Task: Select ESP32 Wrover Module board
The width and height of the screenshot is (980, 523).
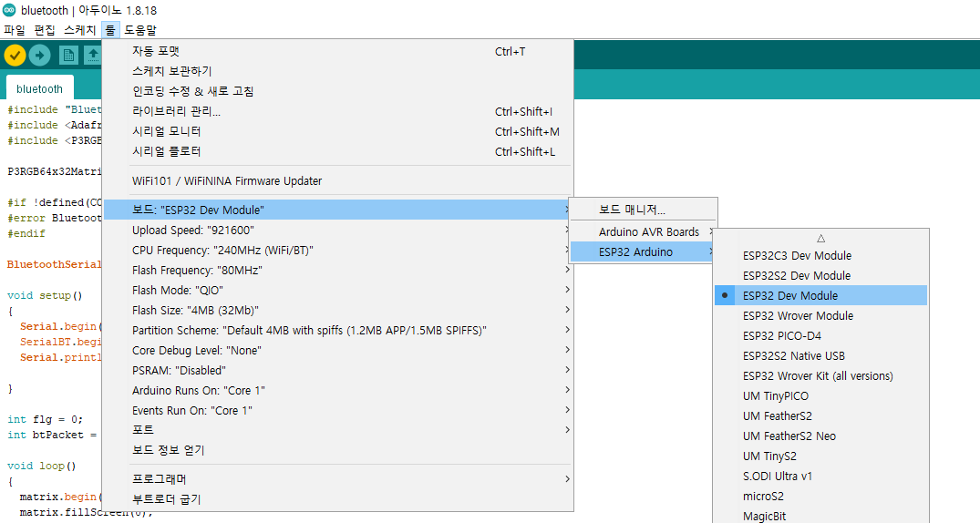Action: click(x=820, y=315)
